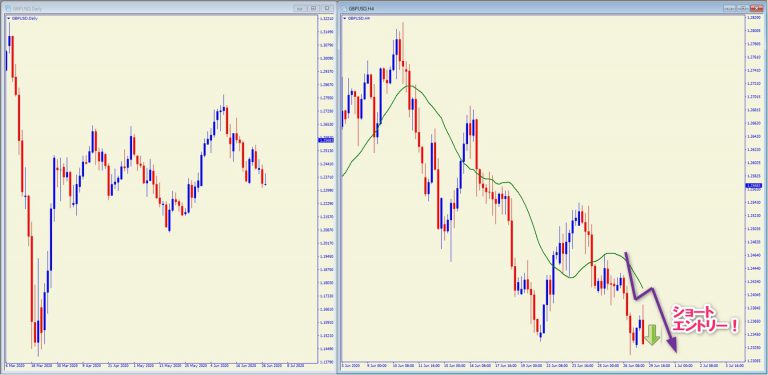Click the pink ショートエントリー text label
The height and width of the screenshot is (375, 768).
705,319
